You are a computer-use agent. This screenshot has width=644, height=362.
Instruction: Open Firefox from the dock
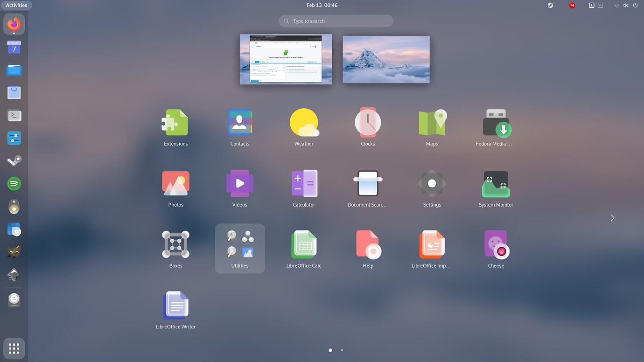[x=14, y=24]
